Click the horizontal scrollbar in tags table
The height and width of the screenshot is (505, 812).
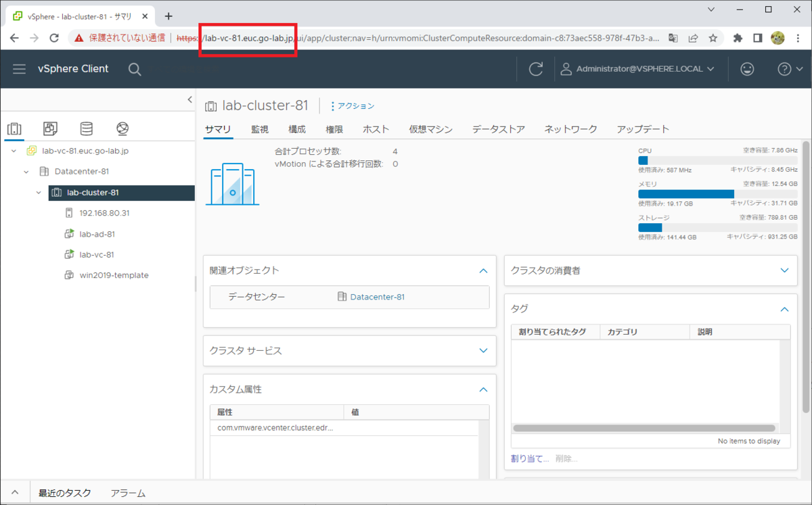coord(644,428)
